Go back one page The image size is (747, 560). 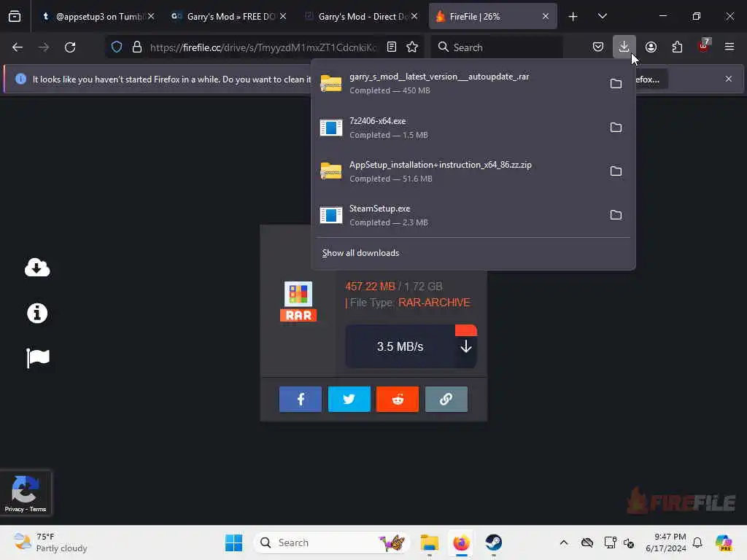click(x=18, y=47)
